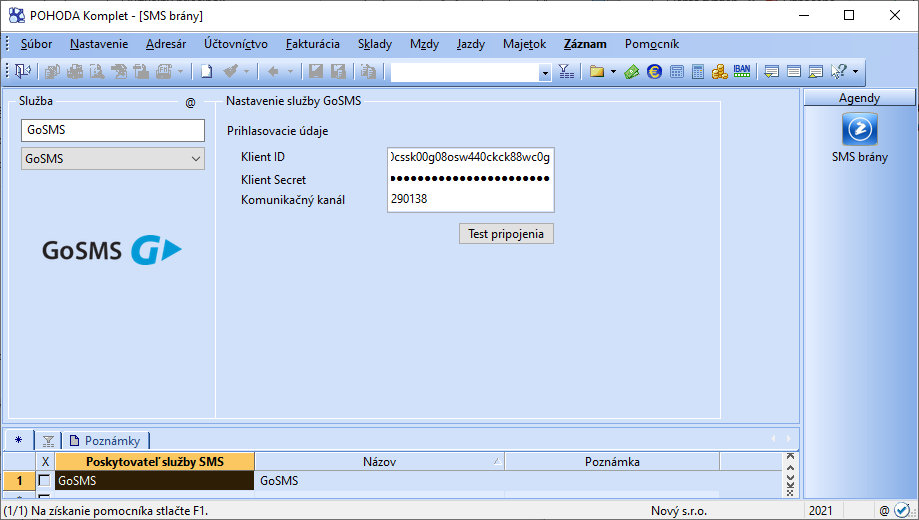Click Nový s.r.o. in status bar
Image resolution: width=919 pixels, height=520 pixels.
click(x=679, y=511)
